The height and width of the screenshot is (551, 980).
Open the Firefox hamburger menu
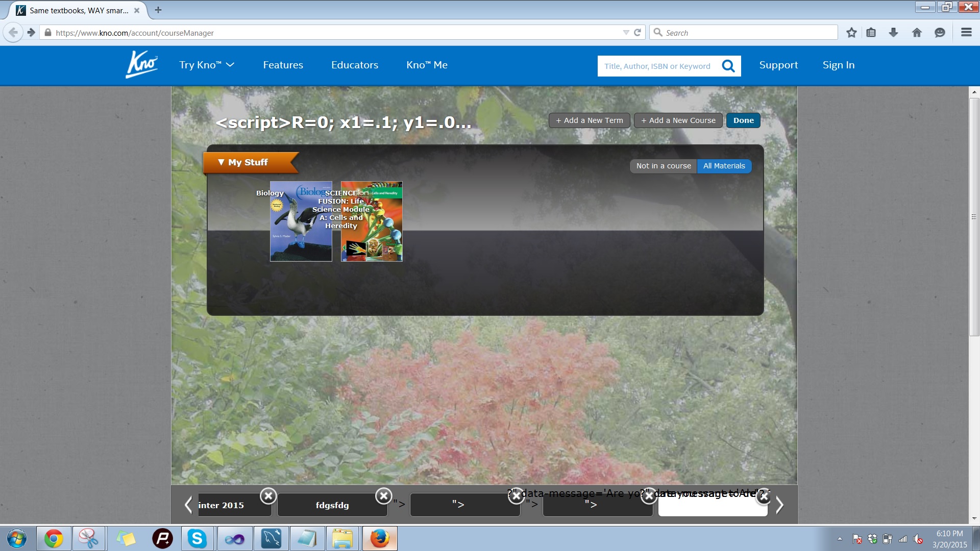pyautogui.click(x=966, y=33)
